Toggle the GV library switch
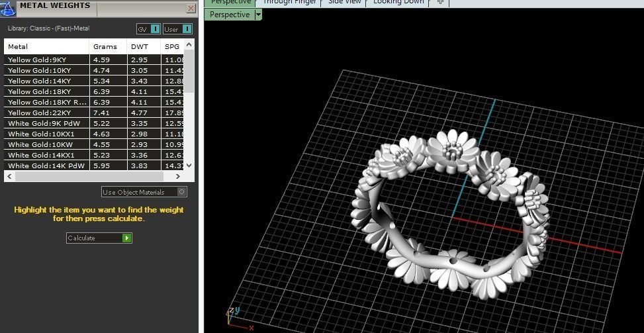 click(x=148, y=29)
